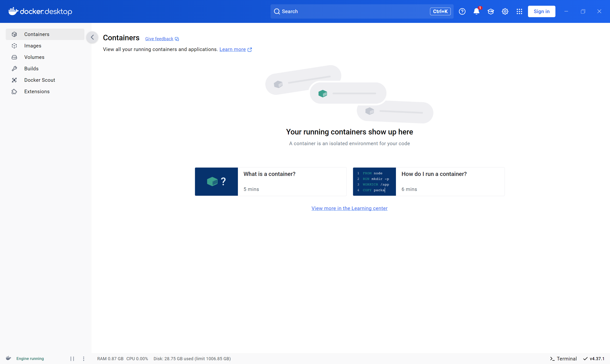The image size is (610, 364).
Task: Open engine options three-dot menu
Action: tap(84, 359)
